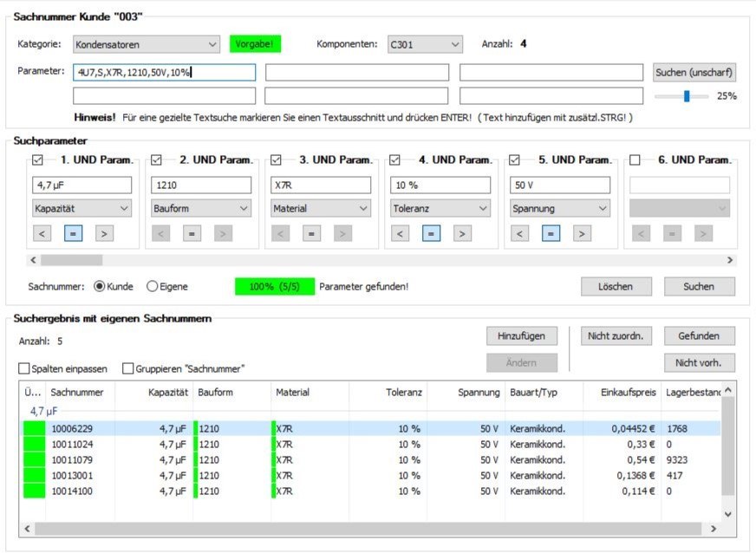Click greater-than operator for Kapazität parameter
The image size is (756, 553).
pos(104,234)
